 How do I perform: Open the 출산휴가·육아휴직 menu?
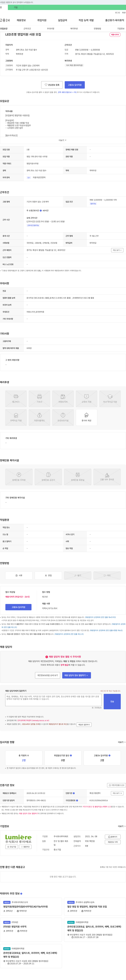(115, 20)
